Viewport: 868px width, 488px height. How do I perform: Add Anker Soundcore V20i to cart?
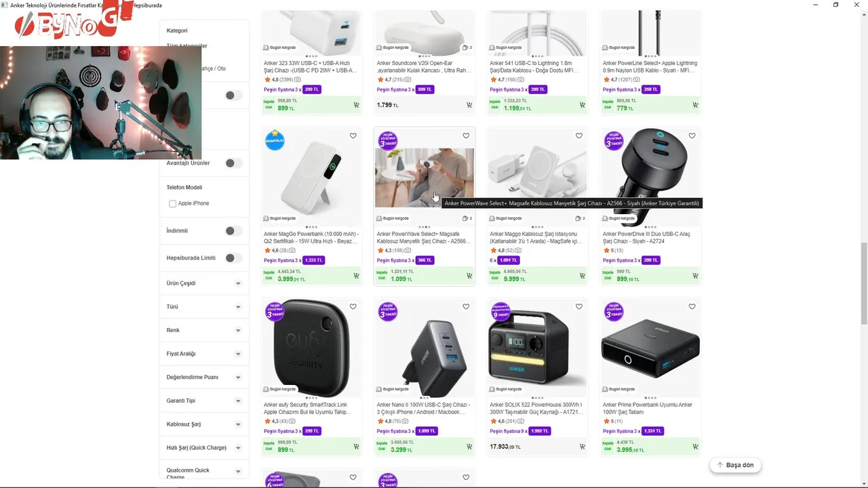(x=469, y=105)
